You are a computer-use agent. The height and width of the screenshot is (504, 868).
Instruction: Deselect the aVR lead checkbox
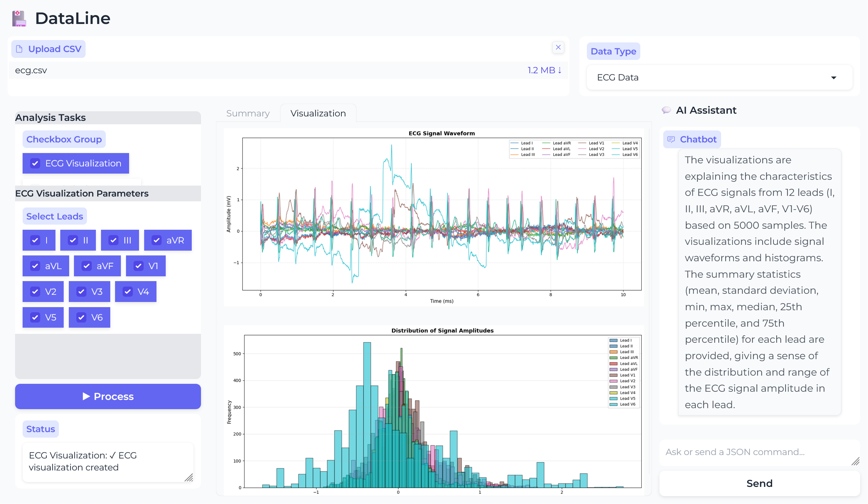pos(157,240)
